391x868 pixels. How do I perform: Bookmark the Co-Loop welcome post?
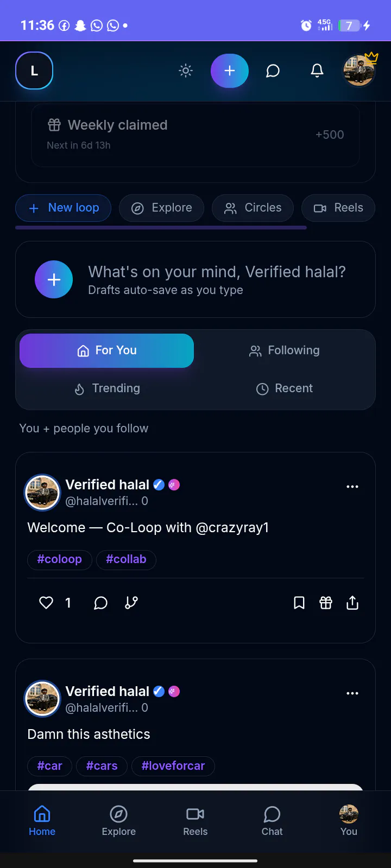coord(299,603)
